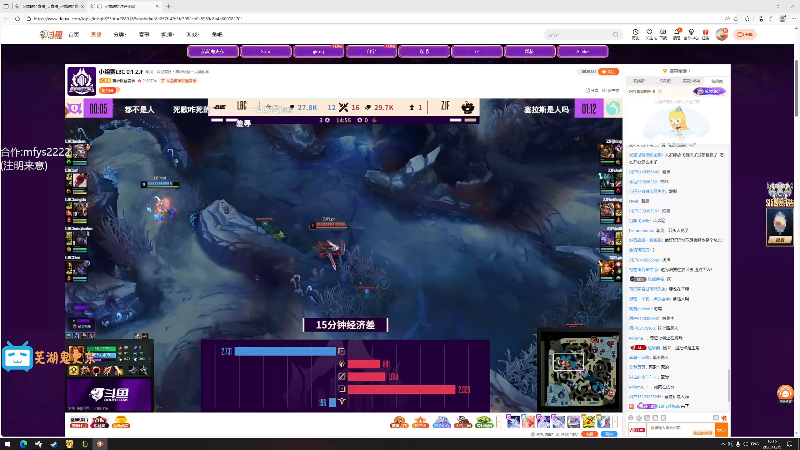Screen dimensions: 800x450
Task: Click the magnifier search icon
Action: (616, 35)
